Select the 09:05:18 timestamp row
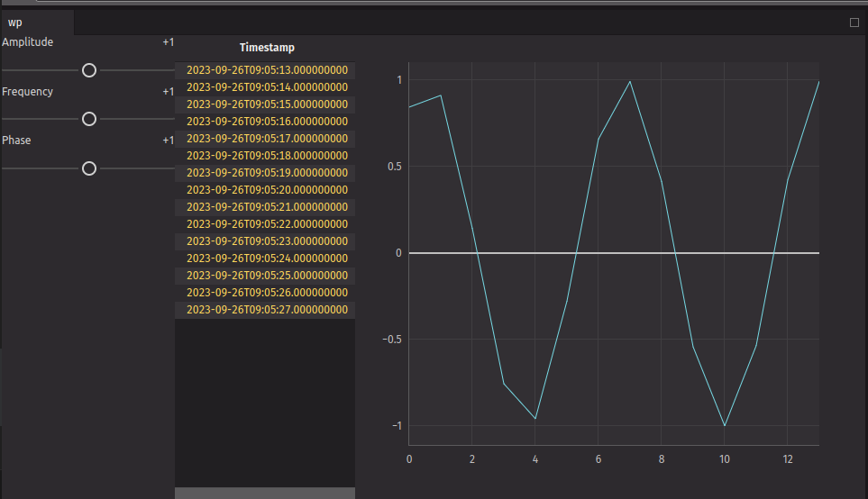The width and height of the screenshot is (868, 499). pyautogui.click(x=267, y=156)
